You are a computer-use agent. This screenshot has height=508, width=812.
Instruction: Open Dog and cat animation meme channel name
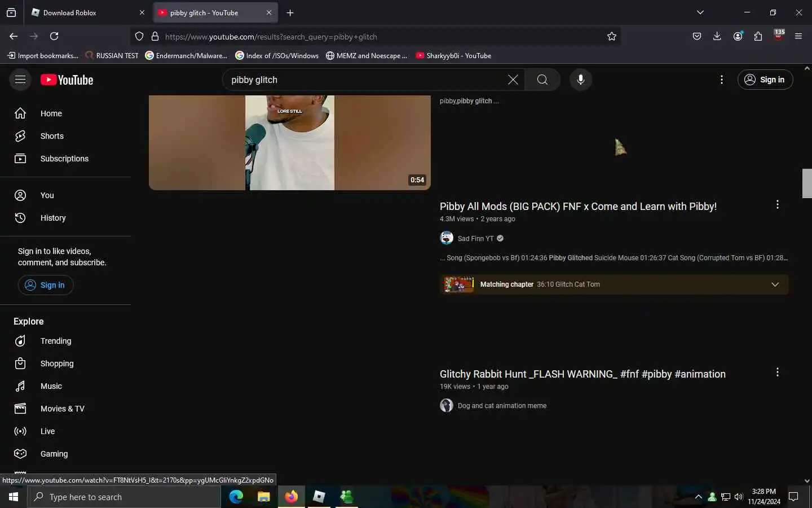[502, 406]
